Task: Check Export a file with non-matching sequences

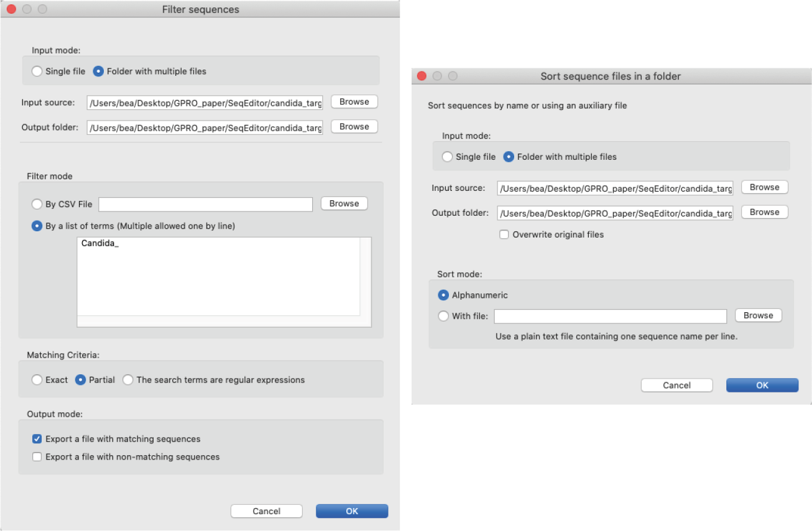Action: (37, 457)
